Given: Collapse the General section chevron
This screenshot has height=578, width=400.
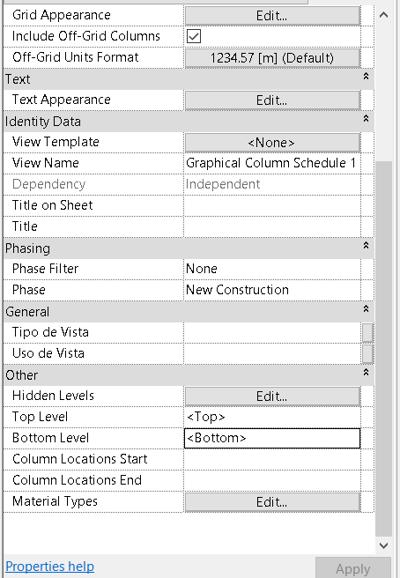Looking at the screenshot, I should (x=366, y=309).
